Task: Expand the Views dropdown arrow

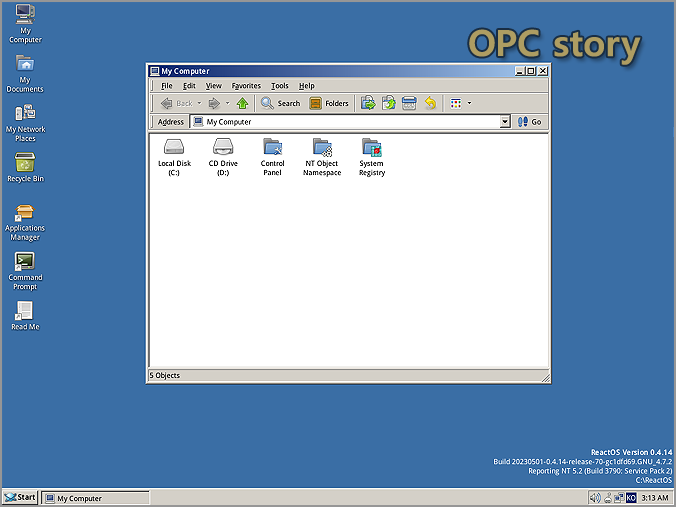Action: (x=469, y=103)
